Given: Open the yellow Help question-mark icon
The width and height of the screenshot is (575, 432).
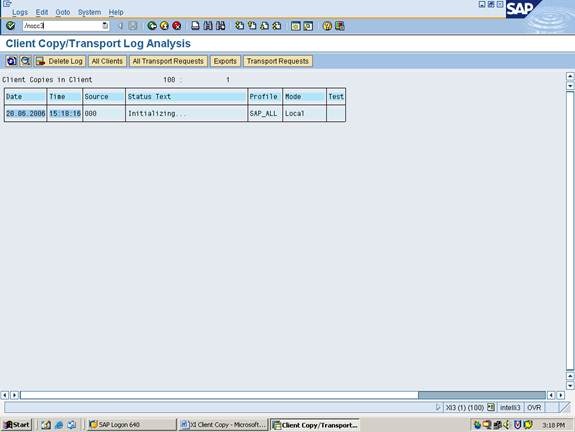Looking at the screenshot, I should pos(327,26).
